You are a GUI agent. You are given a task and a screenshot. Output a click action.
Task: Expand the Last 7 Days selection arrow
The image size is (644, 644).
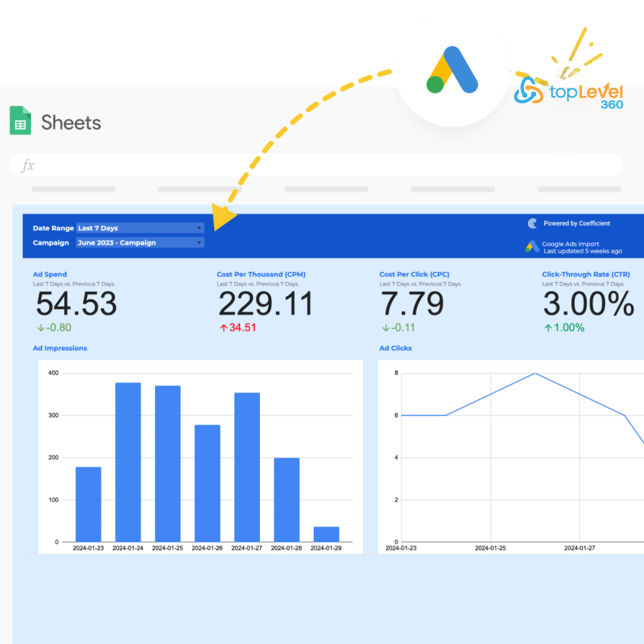pos(199,228)
